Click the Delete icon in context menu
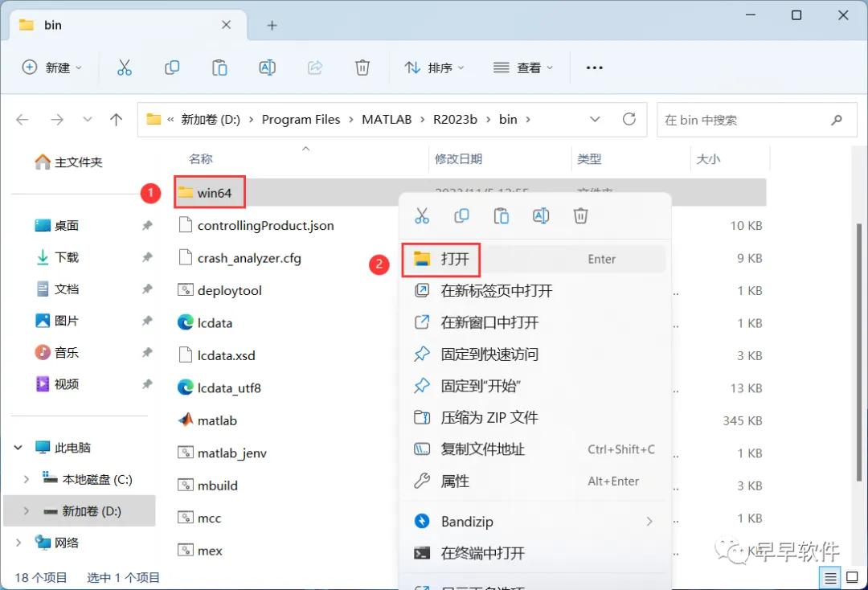This screenshot has width=868, height=590. click(x=580, y=215)
